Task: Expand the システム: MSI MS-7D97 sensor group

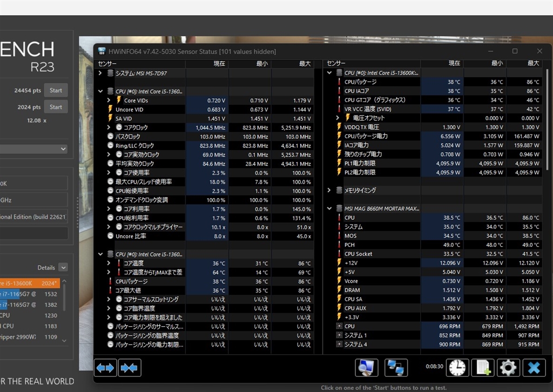Action: (x=100, y=73)
